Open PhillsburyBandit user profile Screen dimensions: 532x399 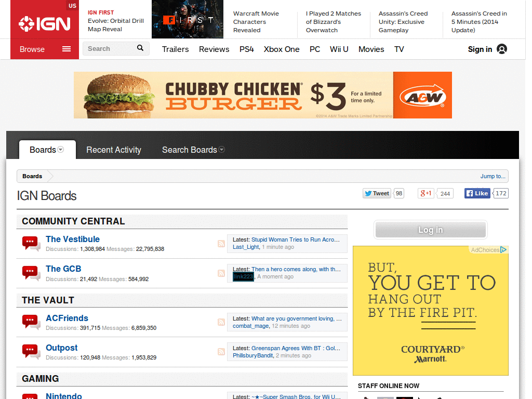(x=253, y=355)
